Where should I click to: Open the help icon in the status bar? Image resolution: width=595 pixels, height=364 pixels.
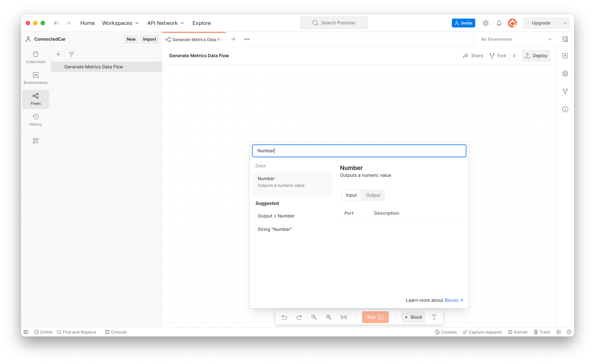(x=569, y=332)
